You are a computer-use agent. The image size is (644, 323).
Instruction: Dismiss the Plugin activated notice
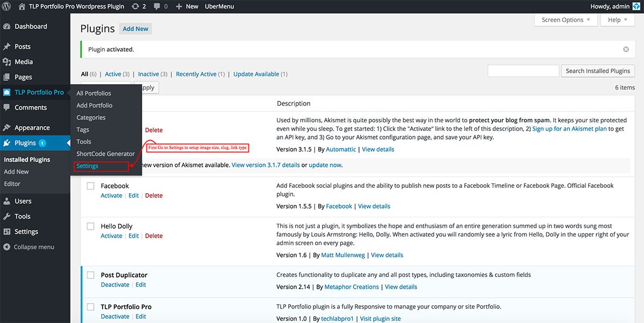pos(626,49)
